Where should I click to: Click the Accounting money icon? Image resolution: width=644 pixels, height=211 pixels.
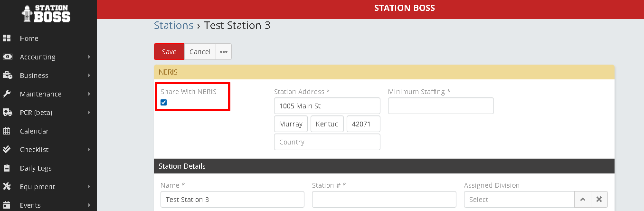(x=7, y=57)
